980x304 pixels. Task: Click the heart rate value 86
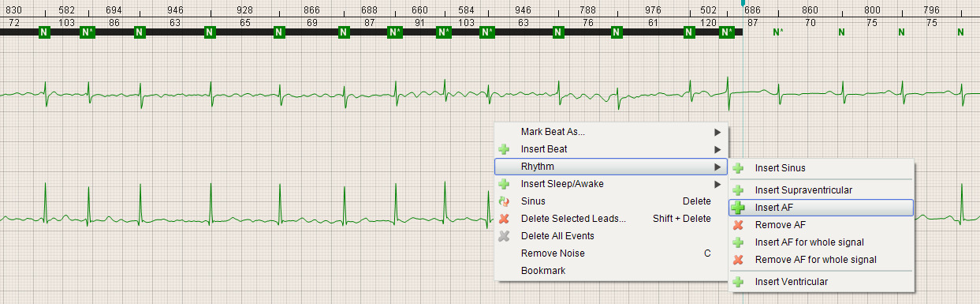point(114,23)
